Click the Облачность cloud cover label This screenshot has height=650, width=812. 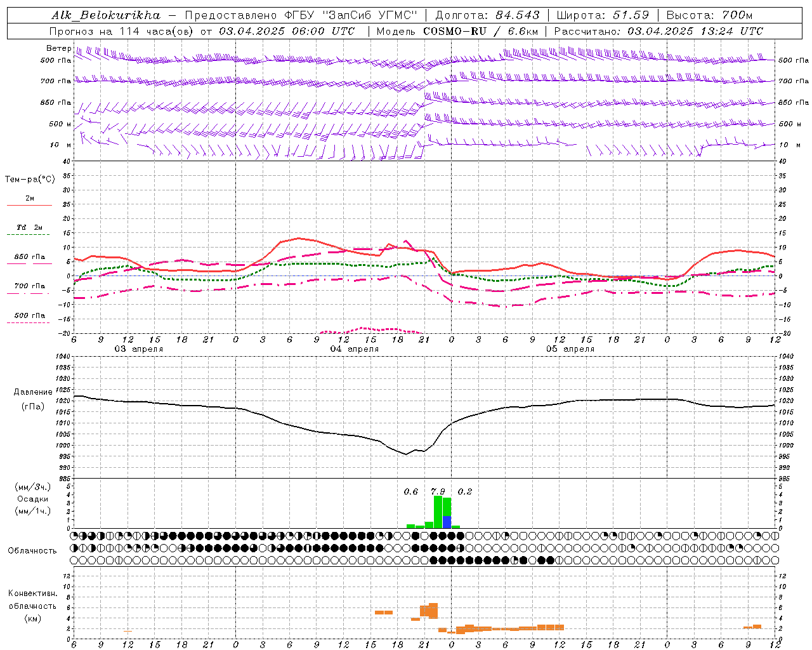[32, 551]
